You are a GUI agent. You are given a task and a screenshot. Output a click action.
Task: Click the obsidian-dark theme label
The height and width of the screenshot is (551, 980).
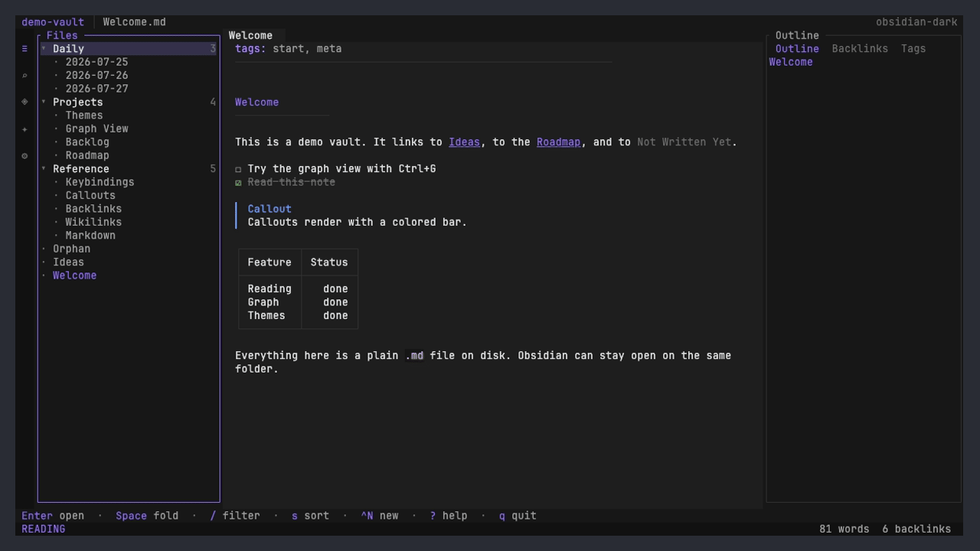click(x=916, y=22)
